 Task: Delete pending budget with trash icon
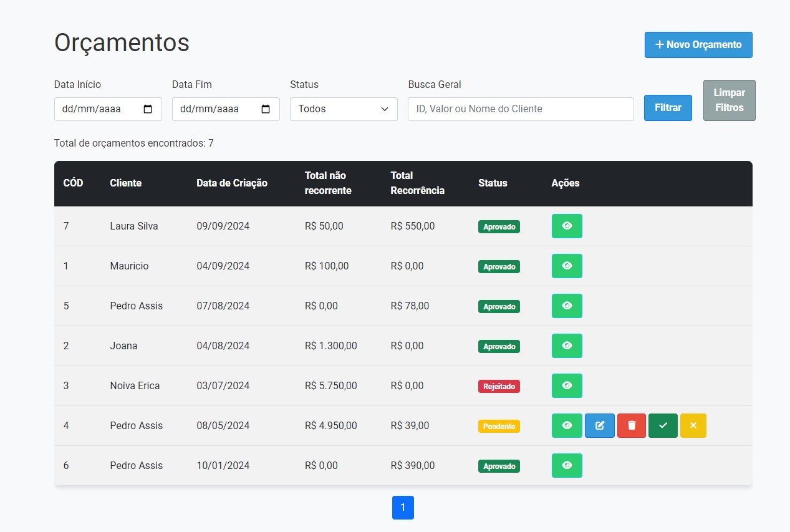point(631,425)
